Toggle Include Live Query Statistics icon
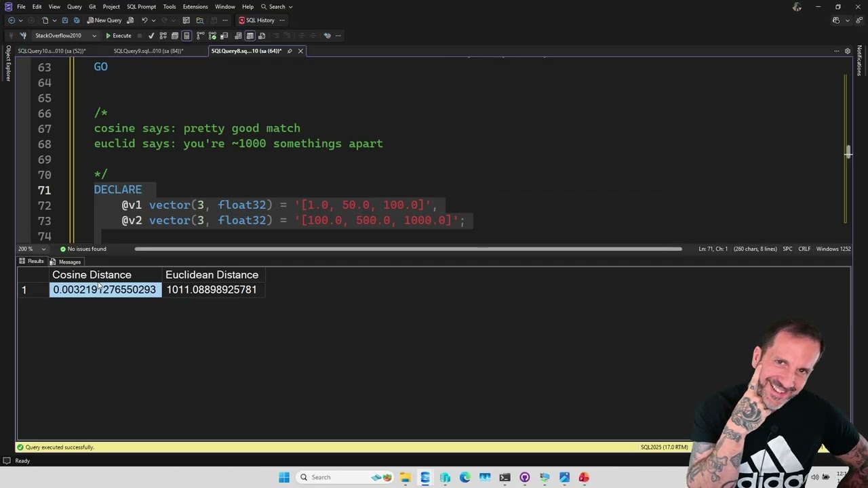The width and height of the screenshot is (868, 488). point(212,35)
